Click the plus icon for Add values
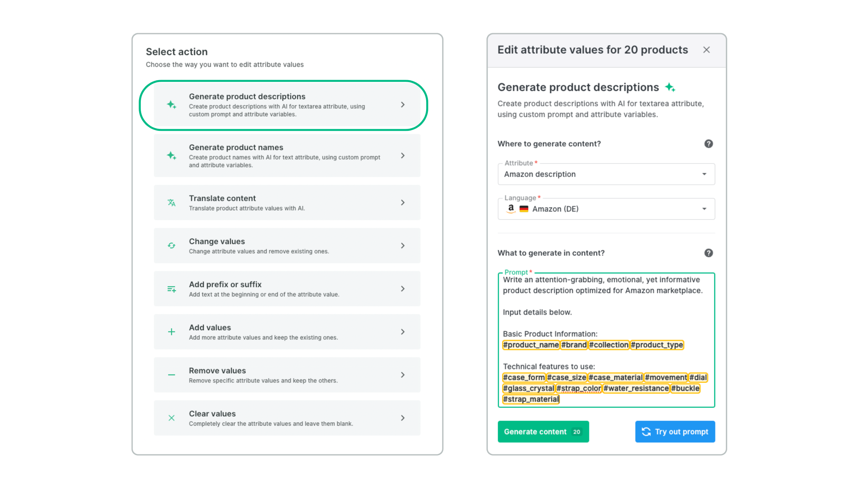Image resolution: width=868 pixels, height=488 pixels. click(x=171, y=332)
